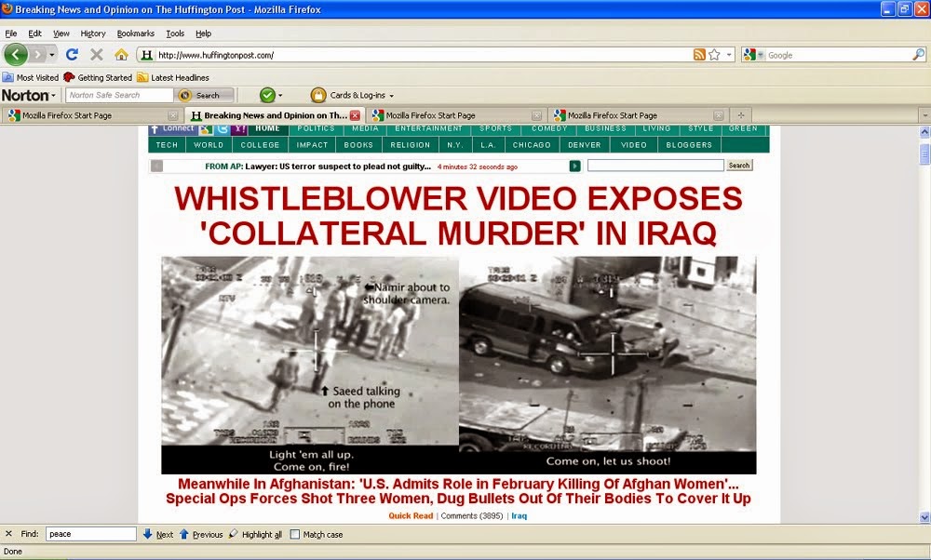This screenshot has height=560, width=931.
Task: Open the WORLD section link
Action: point(209,145)
